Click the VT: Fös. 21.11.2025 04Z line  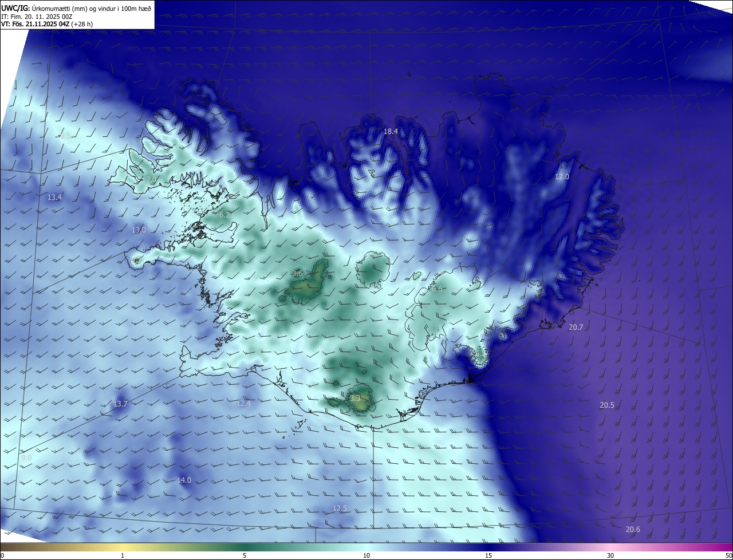point(47,24)
